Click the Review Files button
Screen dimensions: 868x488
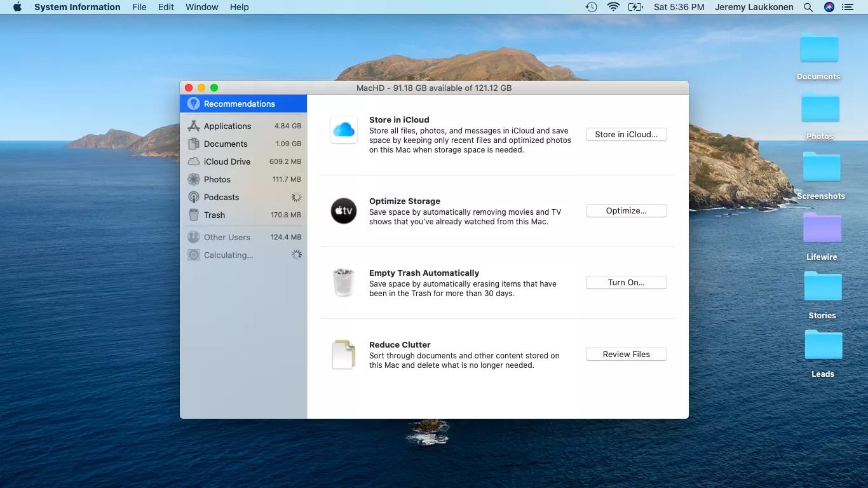click(x=626, y=354)
